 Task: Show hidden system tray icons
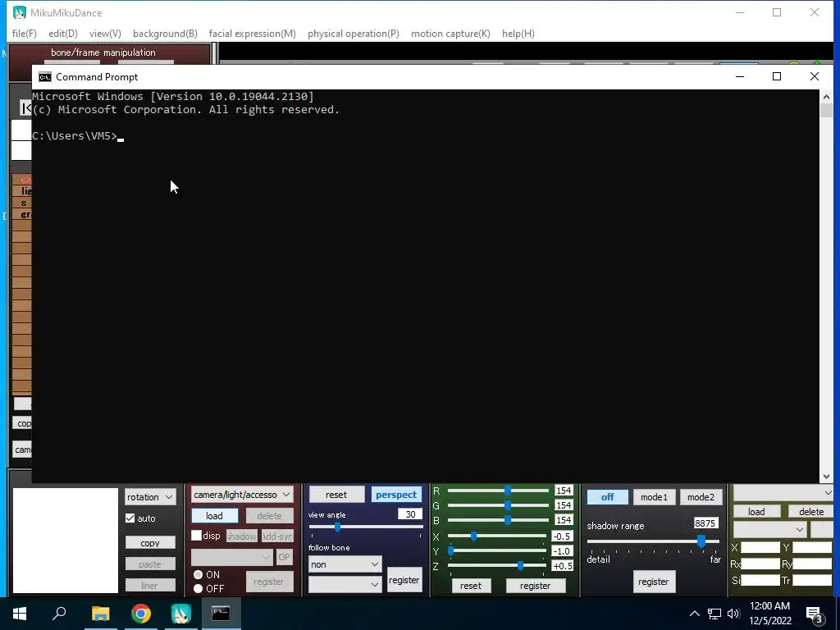(694, 614)
